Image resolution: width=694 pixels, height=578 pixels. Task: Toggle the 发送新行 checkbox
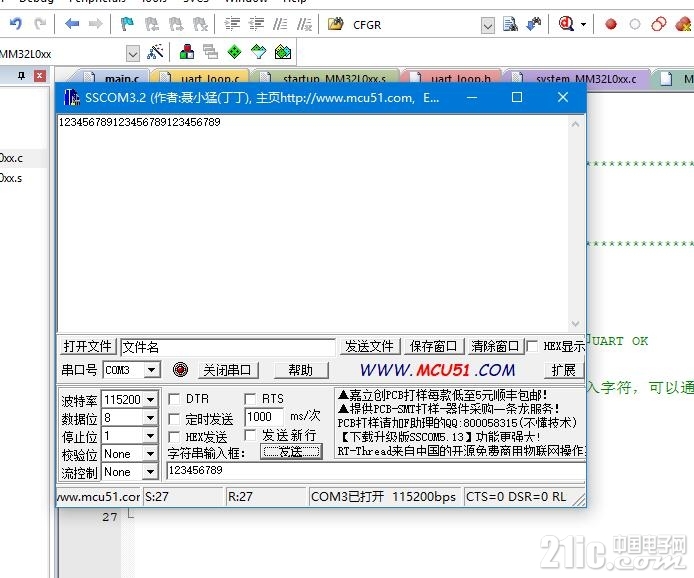(250, 435)
